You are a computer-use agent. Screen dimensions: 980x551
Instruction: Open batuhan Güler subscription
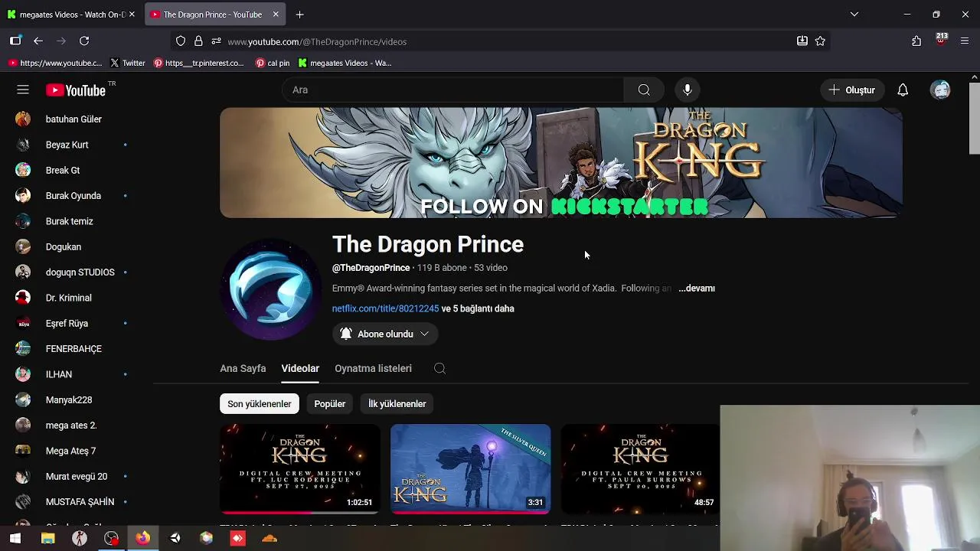73,119
